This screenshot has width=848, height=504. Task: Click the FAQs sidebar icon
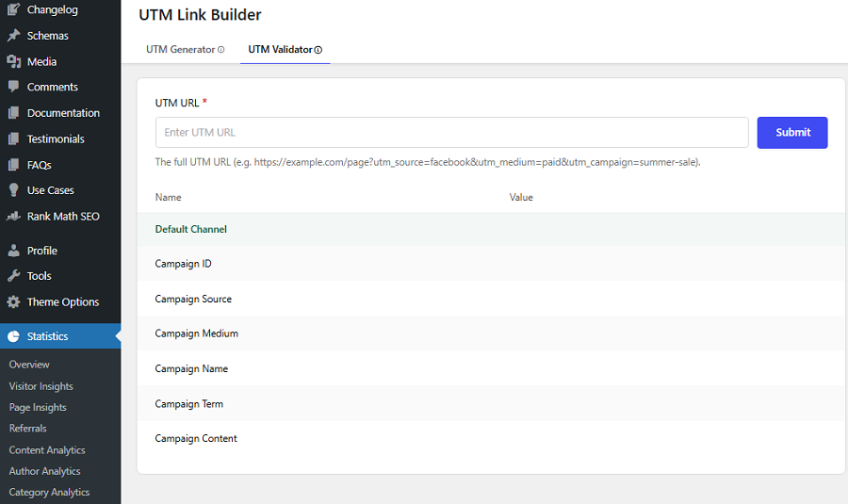(x=13, y=165)
